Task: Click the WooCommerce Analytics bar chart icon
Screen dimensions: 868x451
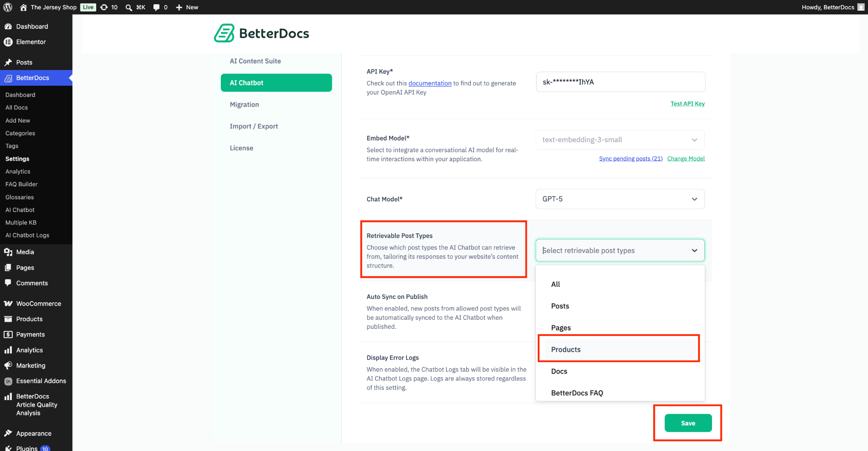Action: pos(8,350)
